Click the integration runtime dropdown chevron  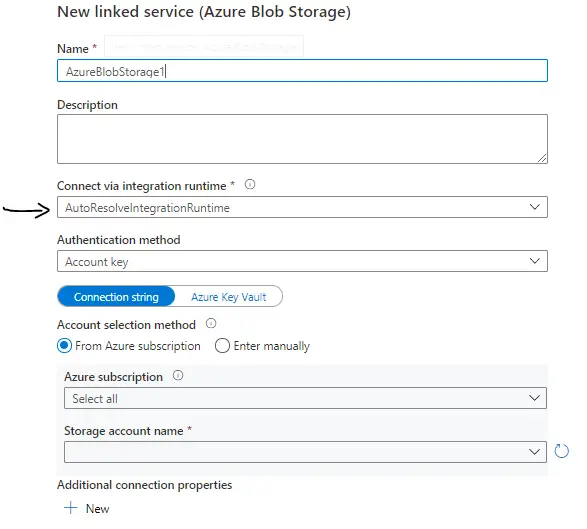click(535, 207)
